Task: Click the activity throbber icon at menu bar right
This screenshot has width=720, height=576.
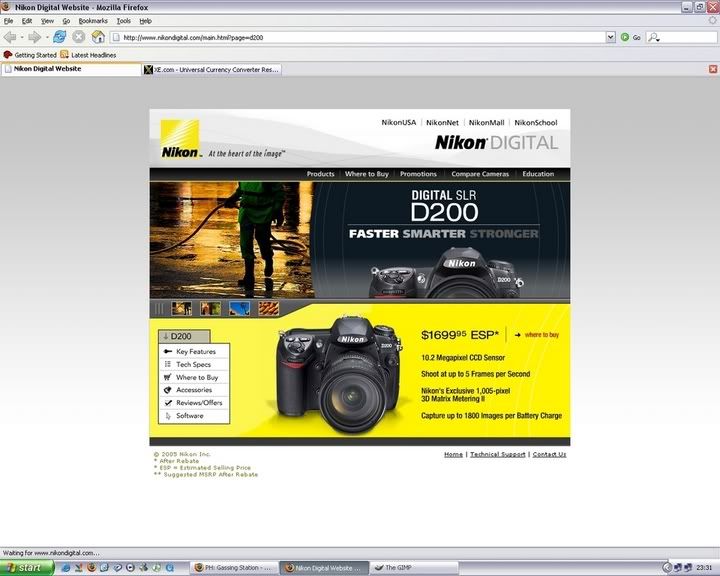Action: pyautogui.click(x=713, y=20)
